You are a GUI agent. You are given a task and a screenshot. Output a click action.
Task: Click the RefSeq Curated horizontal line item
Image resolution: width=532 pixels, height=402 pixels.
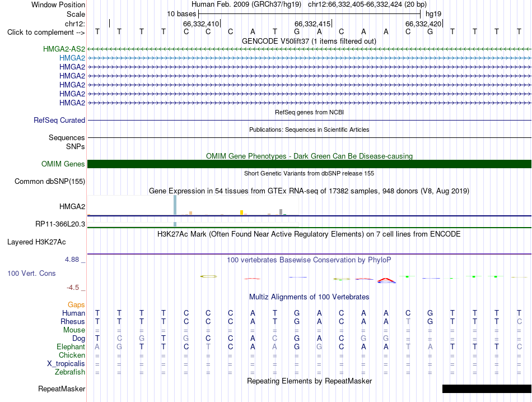tap(309, 121)
